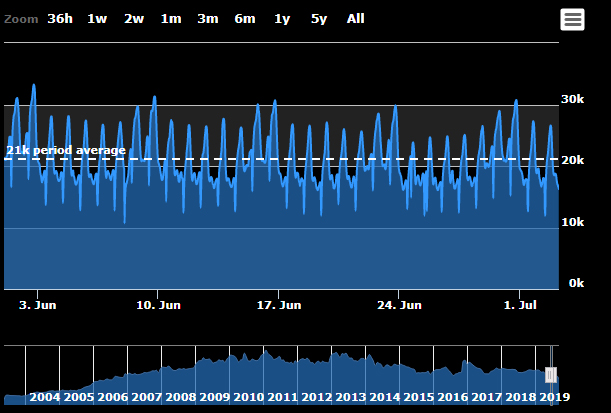Set zoom range to 1w
This screenshot has width=611, height=413.
tap(97, 19)
